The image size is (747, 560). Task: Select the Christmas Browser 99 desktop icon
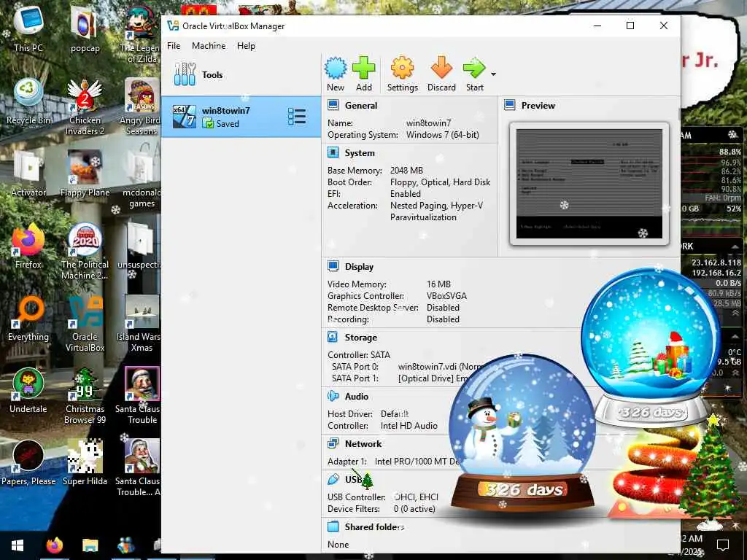[x=85, y=396]
